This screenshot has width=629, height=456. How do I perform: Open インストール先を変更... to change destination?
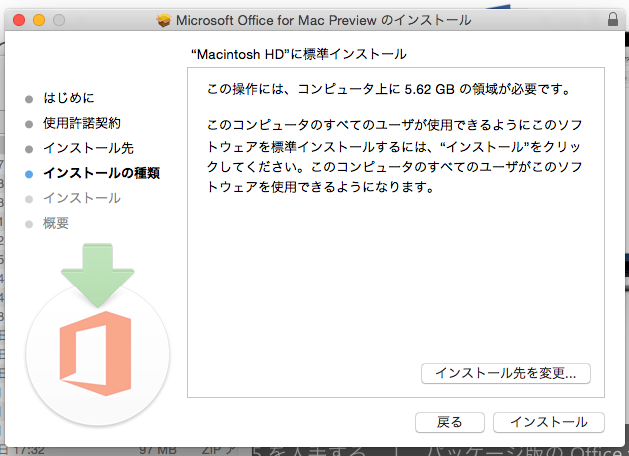(506, 373)
